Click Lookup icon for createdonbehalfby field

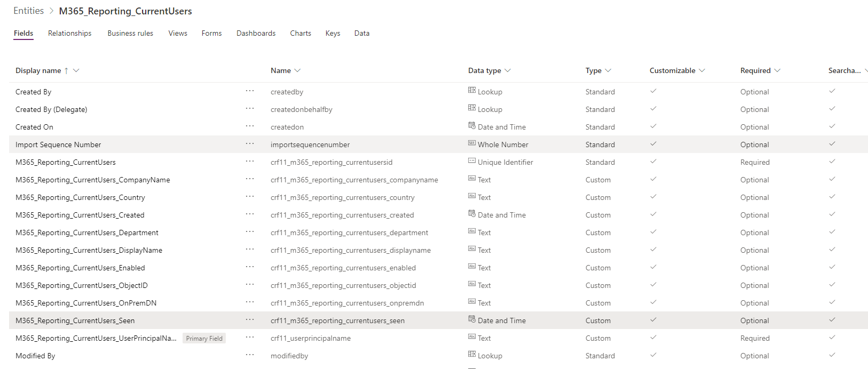pos(472,108)
